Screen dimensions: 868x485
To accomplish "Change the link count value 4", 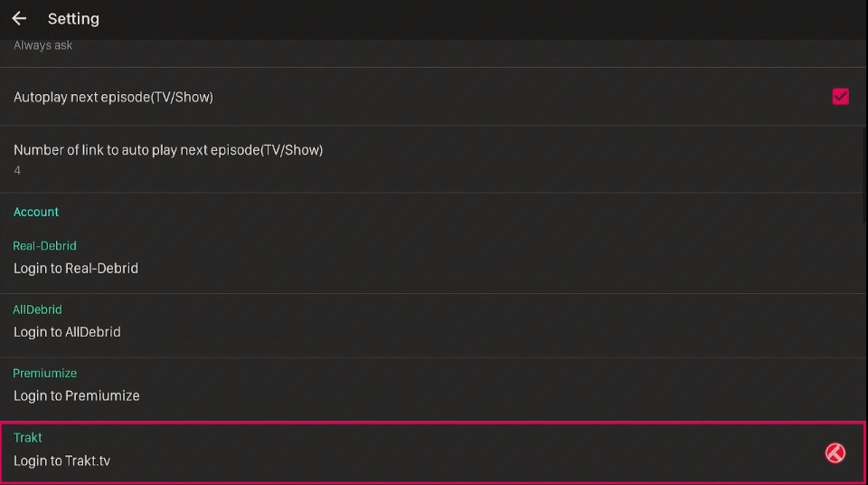I will [17, 171].
